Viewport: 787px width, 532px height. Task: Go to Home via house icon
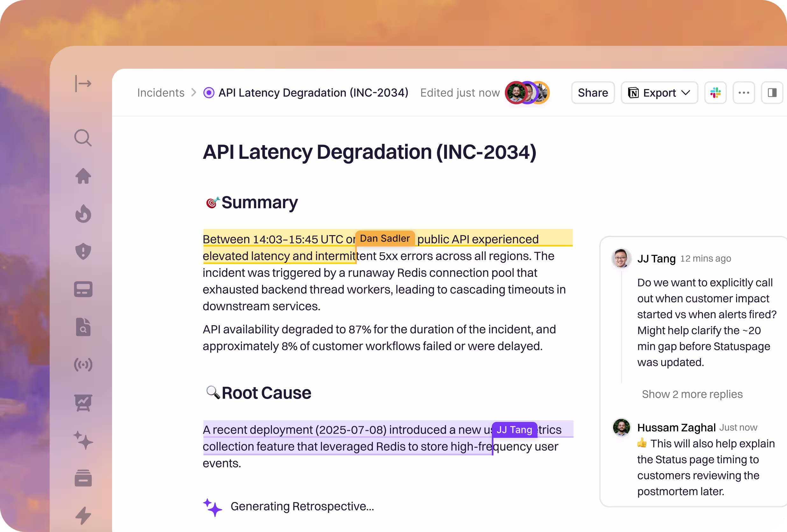click(83, 176)
